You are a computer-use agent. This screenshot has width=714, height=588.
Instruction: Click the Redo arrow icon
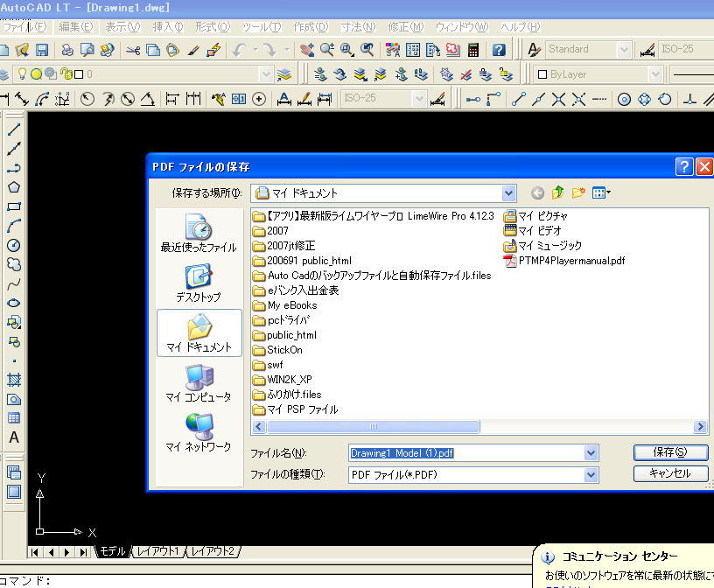pyautogui.click(x=270, y=50)
